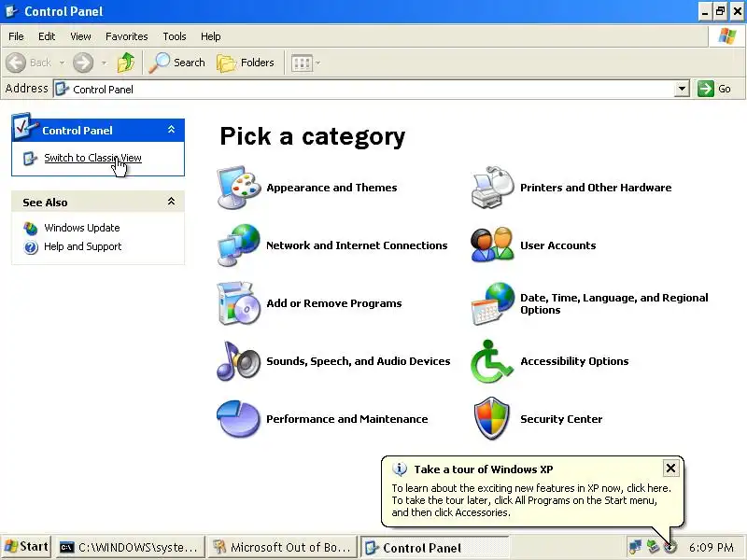The image size is (747, 560).
Task: Click the Security Center text link
Action: 561,419
